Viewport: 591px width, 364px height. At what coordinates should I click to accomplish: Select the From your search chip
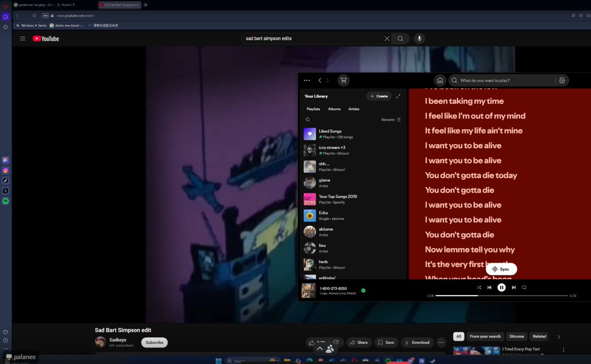[x=485, y=336]
